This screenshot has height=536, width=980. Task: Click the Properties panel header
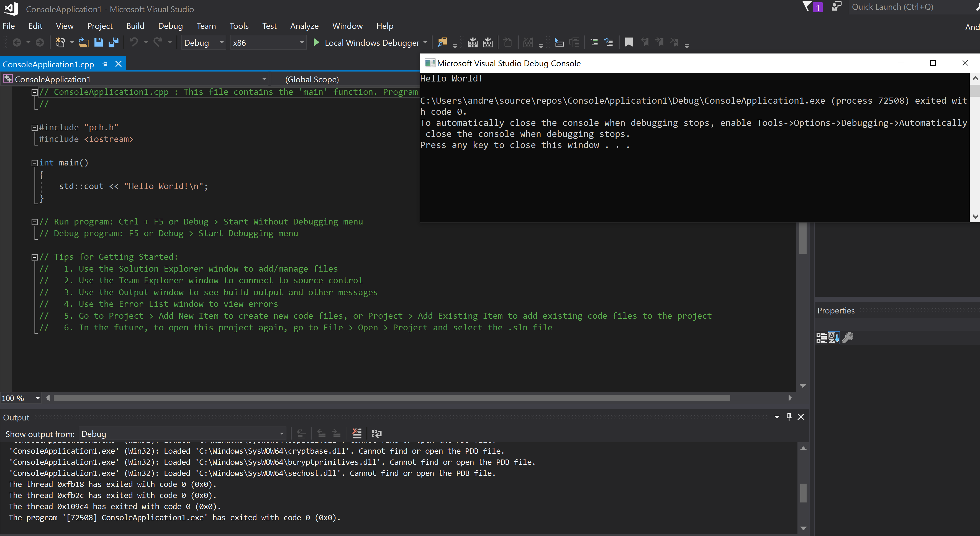coord(897,311)
